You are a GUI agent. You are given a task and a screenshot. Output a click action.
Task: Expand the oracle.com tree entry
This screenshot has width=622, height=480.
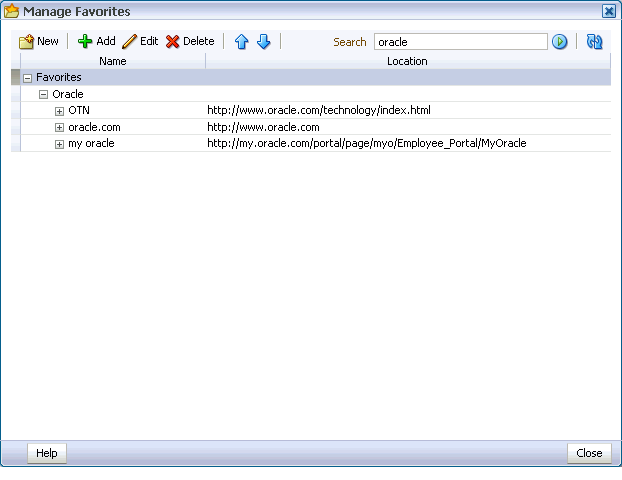pos(59,128)
